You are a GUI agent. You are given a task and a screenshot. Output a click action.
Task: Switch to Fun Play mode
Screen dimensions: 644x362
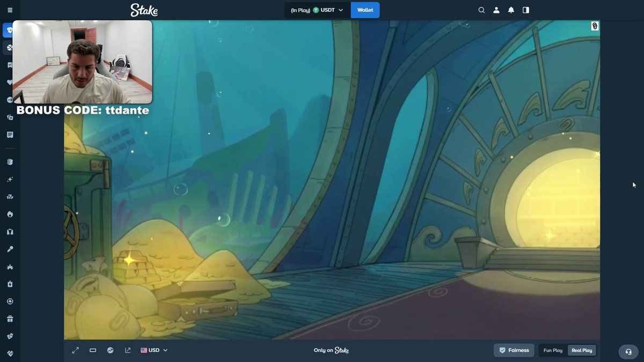(553, 351)
